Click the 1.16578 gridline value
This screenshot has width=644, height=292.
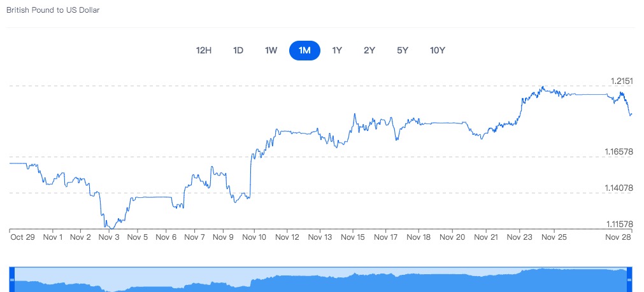pos(619,152)
